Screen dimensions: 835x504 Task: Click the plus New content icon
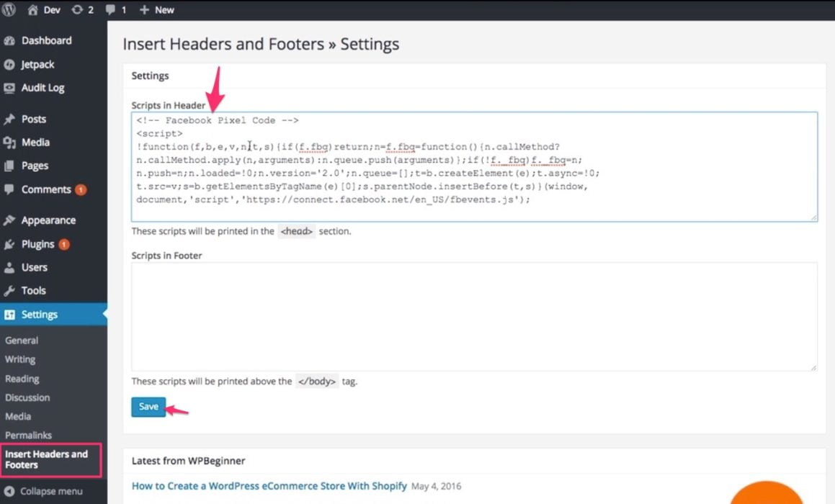pos(144,10)
